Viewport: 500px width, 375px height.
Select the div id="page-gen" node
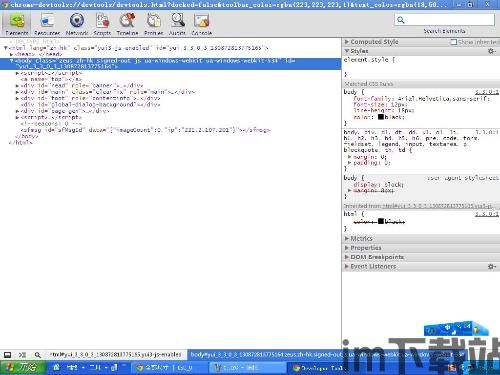[64, 111]
